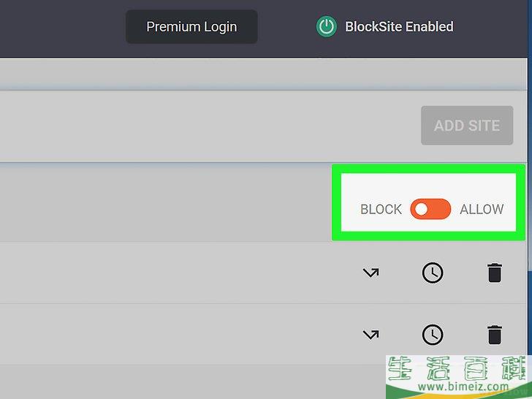
Task: Select the BLOCK label beside the switch
Action: (381, 209)
